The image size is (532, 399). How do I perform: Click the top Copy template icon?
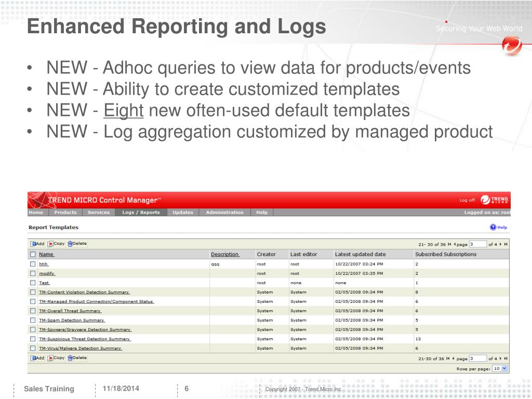click(50, 244)
